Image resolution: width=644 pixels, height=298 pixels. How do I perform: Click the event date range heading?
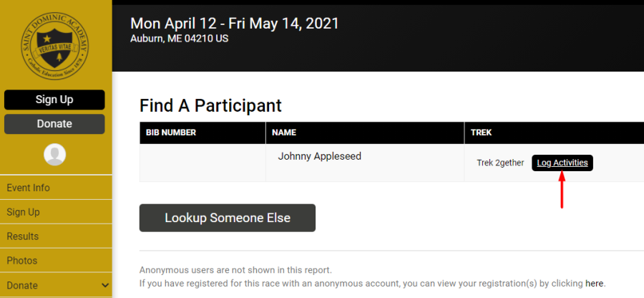235,24
